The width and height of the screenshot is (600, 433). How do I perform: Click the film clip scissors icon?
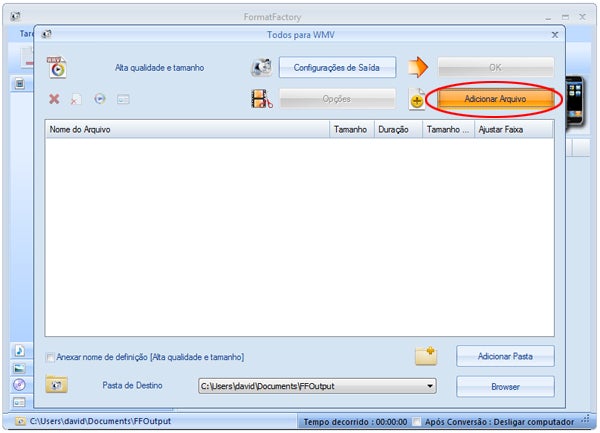pos(262,99)
